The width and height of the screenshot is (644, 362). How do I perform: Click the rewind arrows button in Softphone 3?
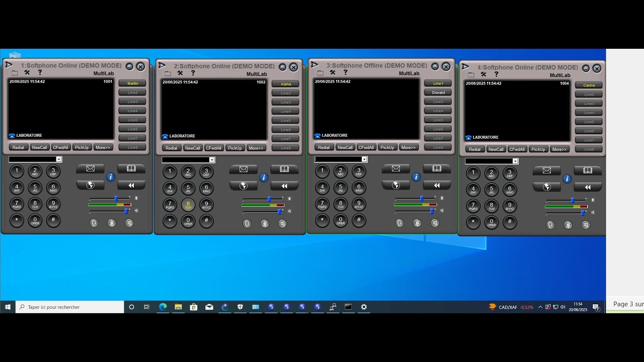[x=437, y=185]
